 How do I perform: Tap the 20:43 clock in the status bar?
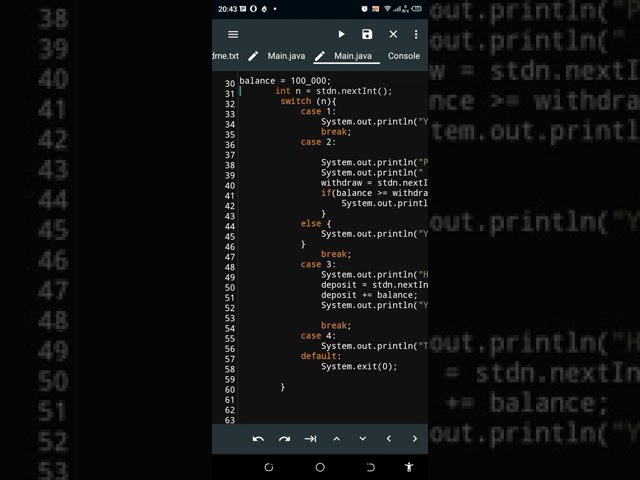pos(227,9)
